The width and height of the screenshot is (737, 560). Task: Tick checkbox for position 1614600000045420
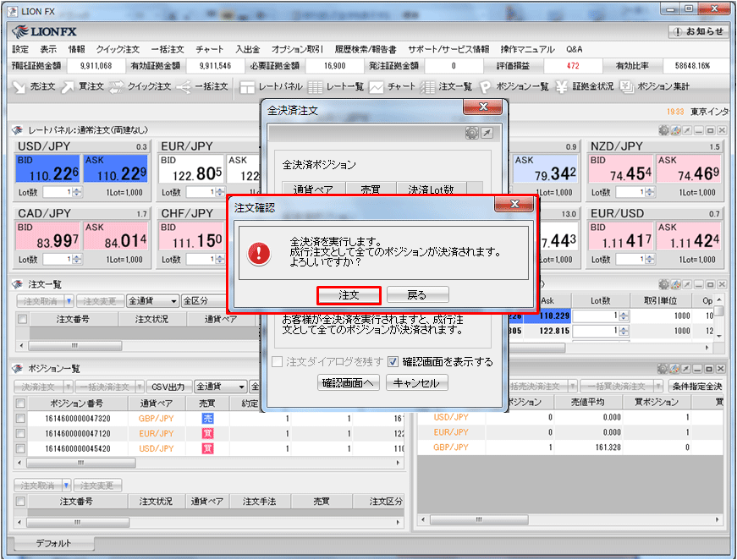[20, 448]
